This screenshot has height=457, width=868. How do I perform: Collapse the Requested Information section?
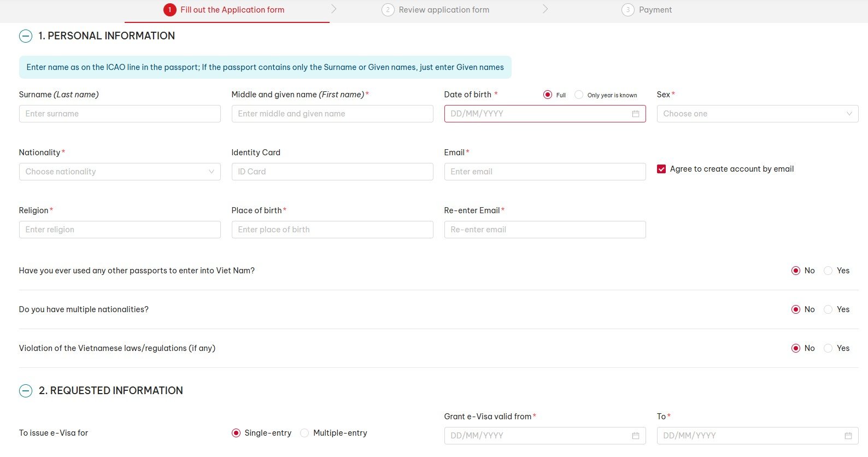click(26, 391)
